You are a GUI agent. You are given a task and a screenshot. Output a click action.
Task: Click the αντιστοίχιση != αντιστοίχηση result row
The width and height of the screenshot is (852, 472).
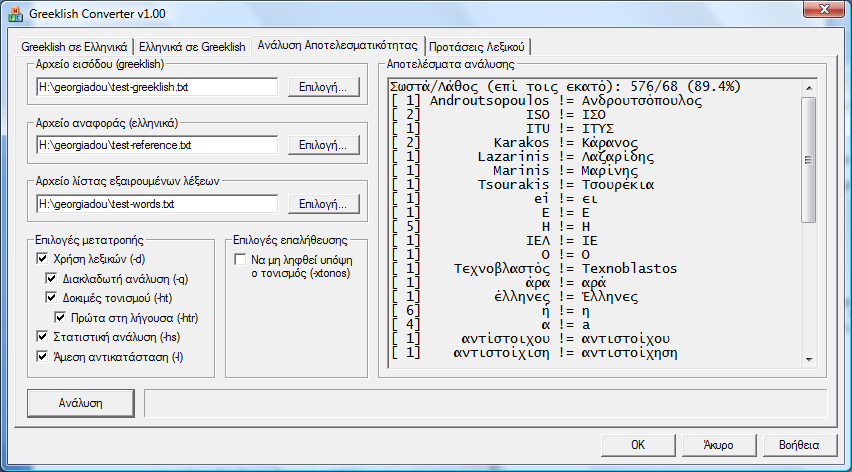[x=534, y=353]
